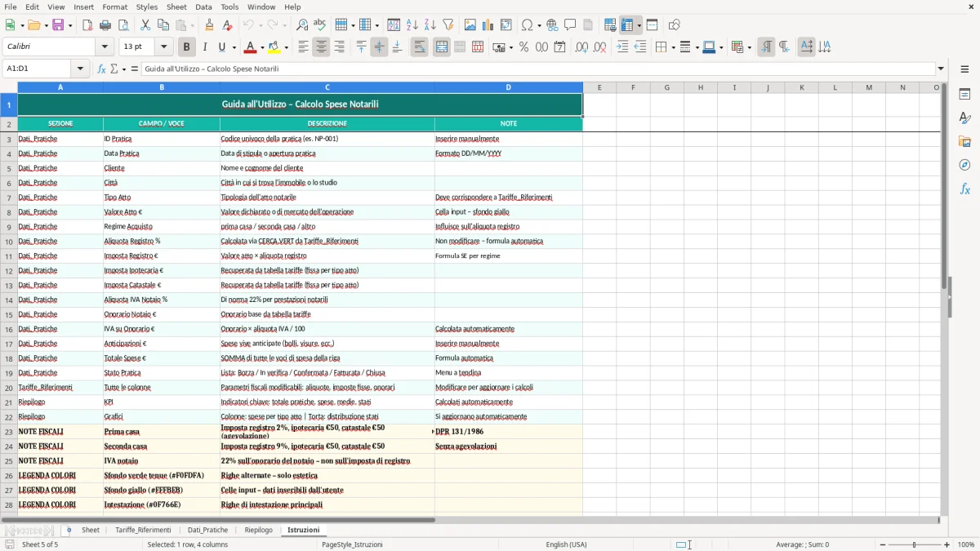The image size is (980, 551).
Task: Open Font Name dropdown list
Action: click(x=105, y=47)
